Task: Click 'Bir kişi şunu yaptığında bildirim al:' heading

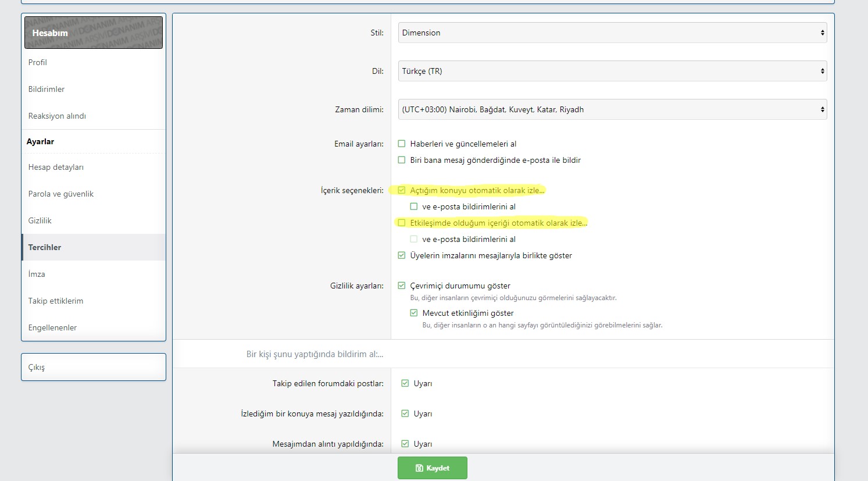Action: pos(315,354)
